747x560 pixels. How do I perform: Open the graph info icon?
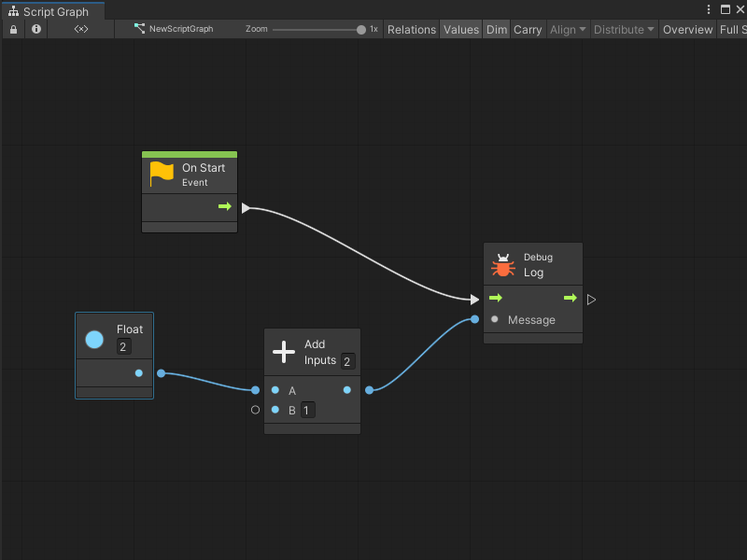(x=36, y=29)
